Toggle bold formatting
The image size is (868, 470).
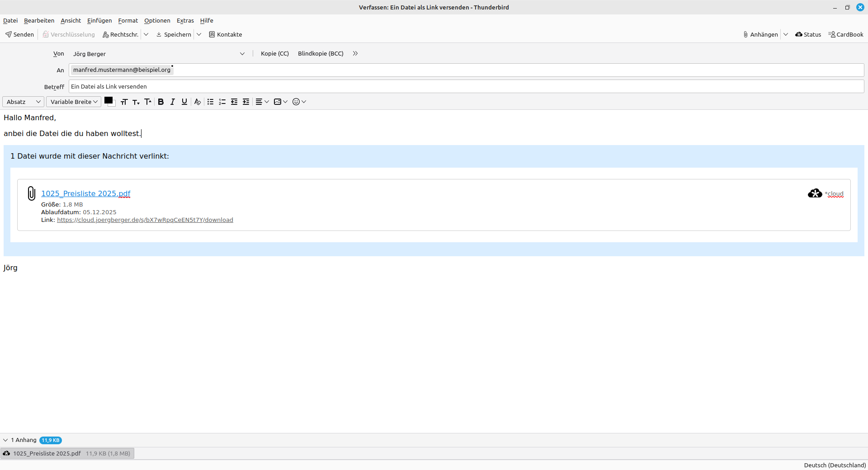pyautogui.click(x=160, y=102)
